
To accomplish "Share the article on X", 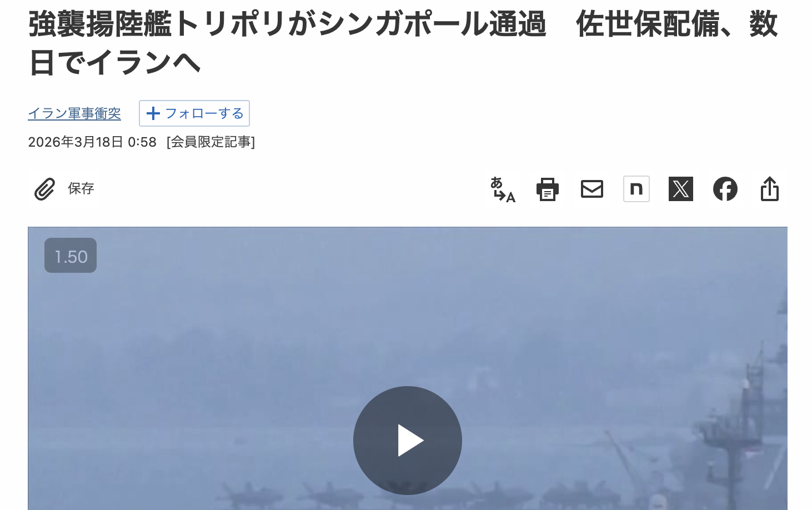I will pos(681,189).
